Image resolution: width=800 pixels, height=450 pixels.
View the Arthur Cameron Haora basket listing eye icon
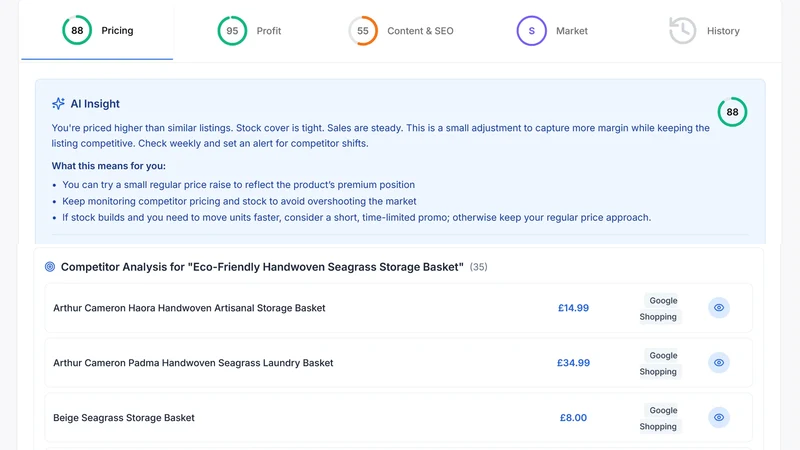pos(719,308)
